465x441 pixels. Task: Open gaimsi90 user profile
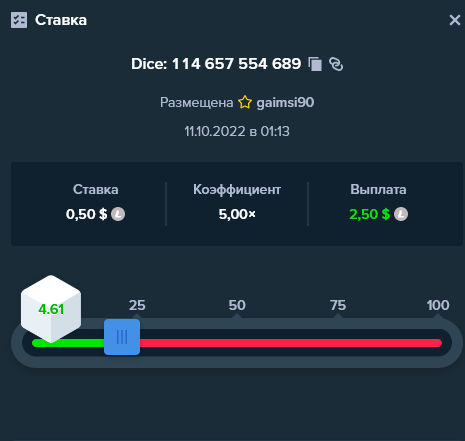coord(285,102)
